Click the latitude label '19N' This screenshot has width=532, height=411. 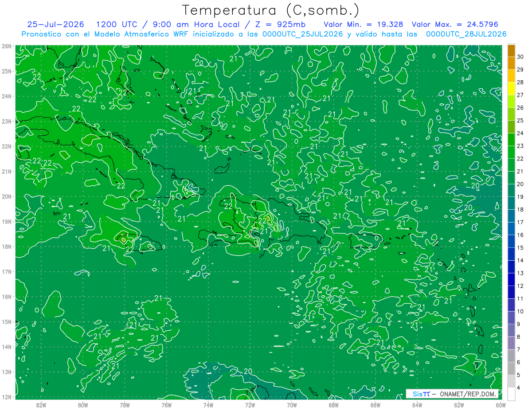6,221
